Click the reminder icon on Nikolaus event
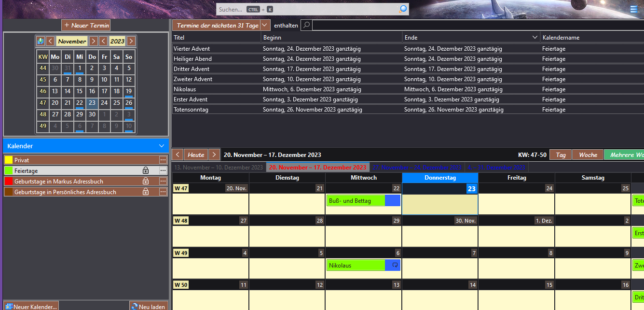The height and width of the screenshot is (310, 644). coord(395,265)
